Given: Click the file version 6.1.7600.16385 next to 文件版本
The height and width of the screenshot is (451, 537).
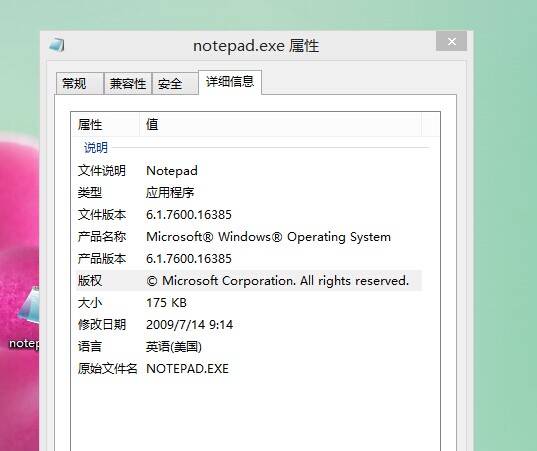Looking at the screenshot, I should tap(189, 215).
